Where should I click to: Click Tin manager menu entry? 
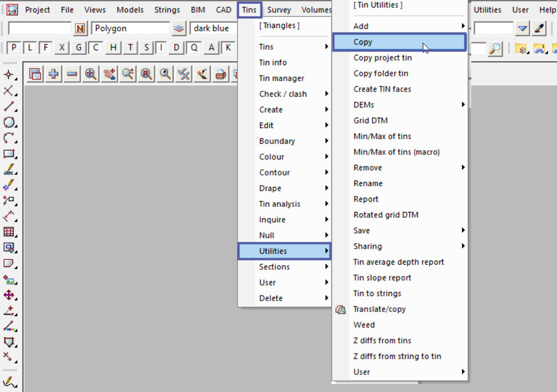point(282,78)
